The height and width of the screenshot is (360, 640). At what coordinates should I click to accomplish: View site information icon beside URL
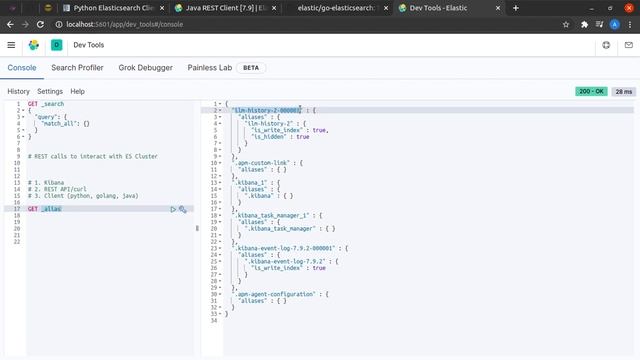[x=59, y=24]
